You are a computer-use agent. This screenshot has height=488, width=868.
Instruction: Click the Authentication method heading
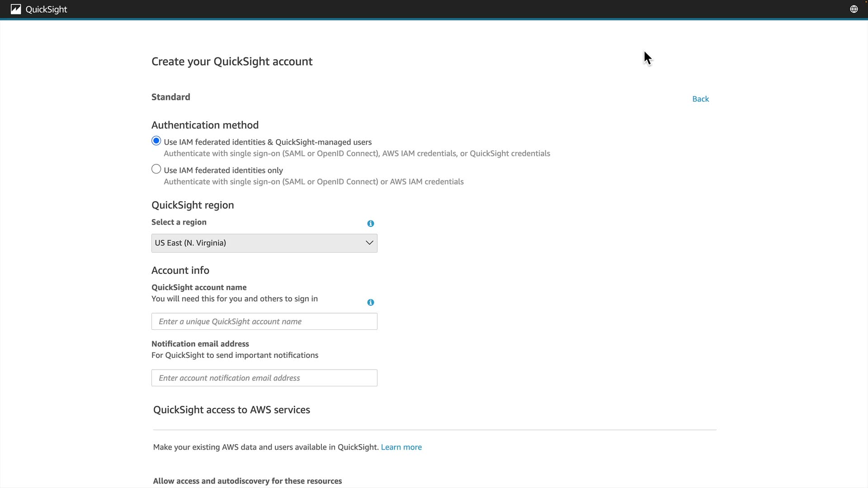[x=205, y=125]
